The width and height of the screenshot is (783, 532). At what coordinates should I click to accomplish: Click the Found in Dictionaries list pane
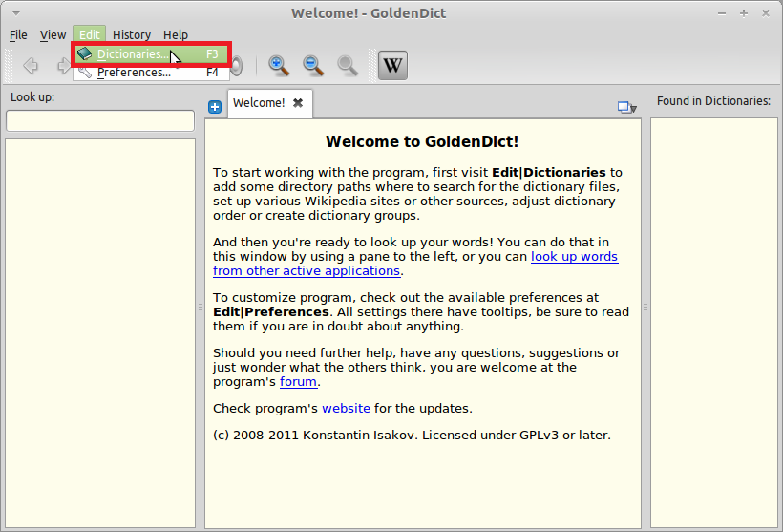(714, 323)
